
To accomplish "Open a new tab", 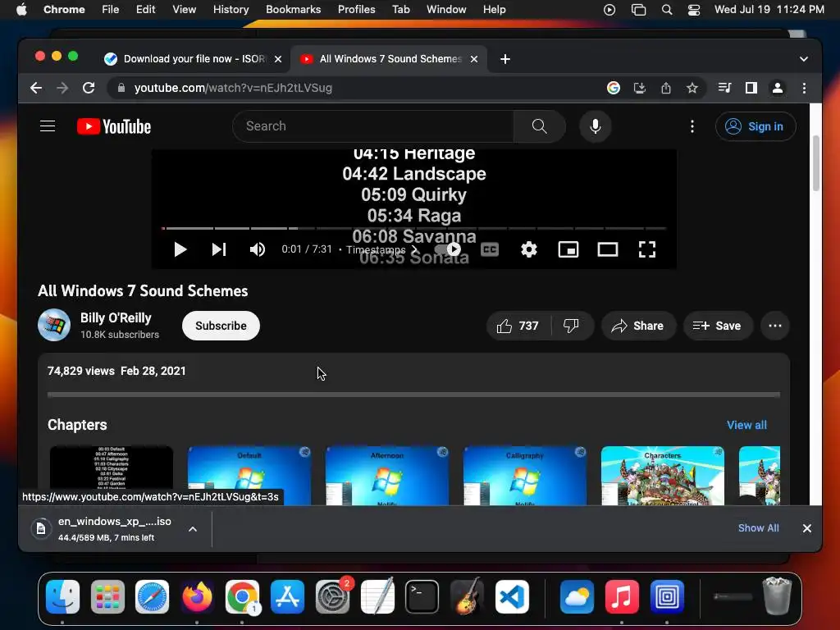I will tap(505, 59).
